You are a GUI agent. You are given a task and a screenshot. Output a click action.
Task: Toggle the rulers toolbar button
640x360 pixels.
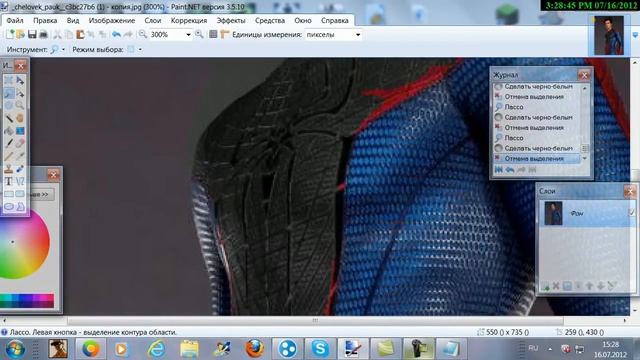(224, 35)
